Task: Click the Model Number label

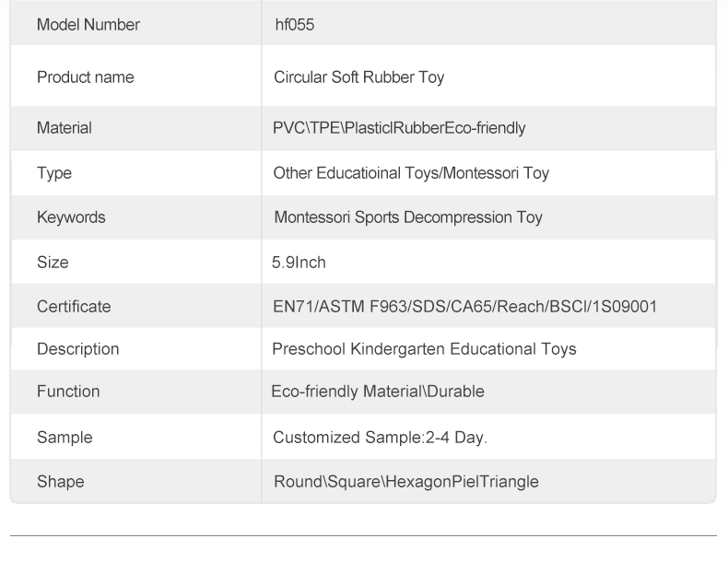Action: 88,25
